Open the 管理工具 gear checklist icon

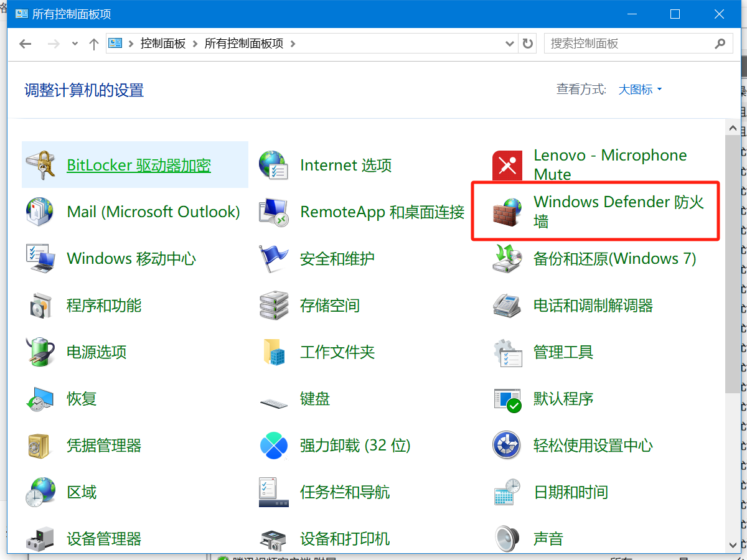507,352
